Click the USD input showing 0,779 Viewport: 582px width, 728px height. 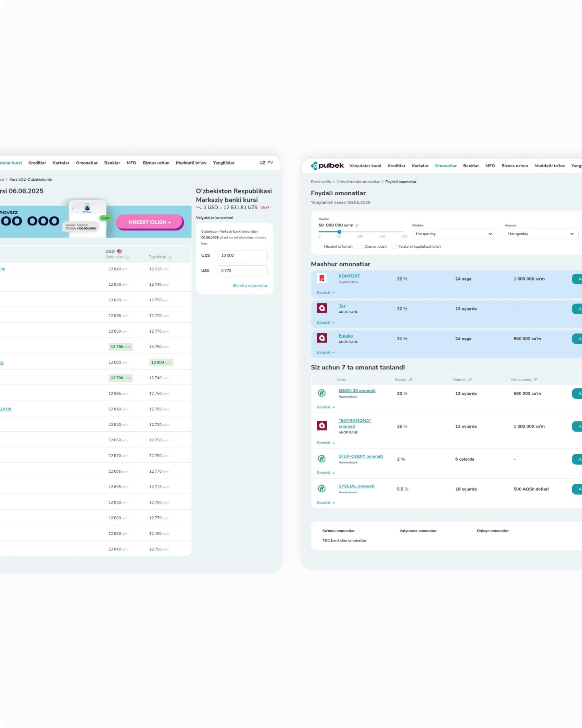tap(243, 270)
